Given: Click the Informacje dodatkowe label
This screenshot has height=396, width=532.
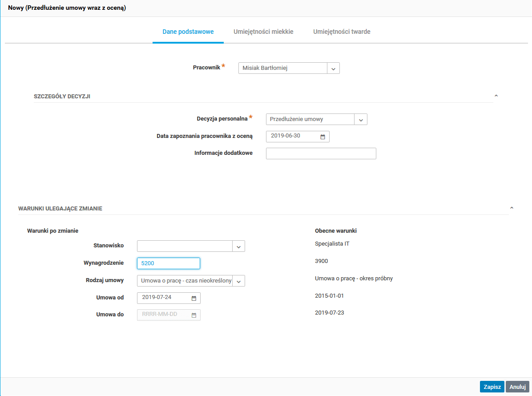Looking at the screenshot, I should 223,153.
